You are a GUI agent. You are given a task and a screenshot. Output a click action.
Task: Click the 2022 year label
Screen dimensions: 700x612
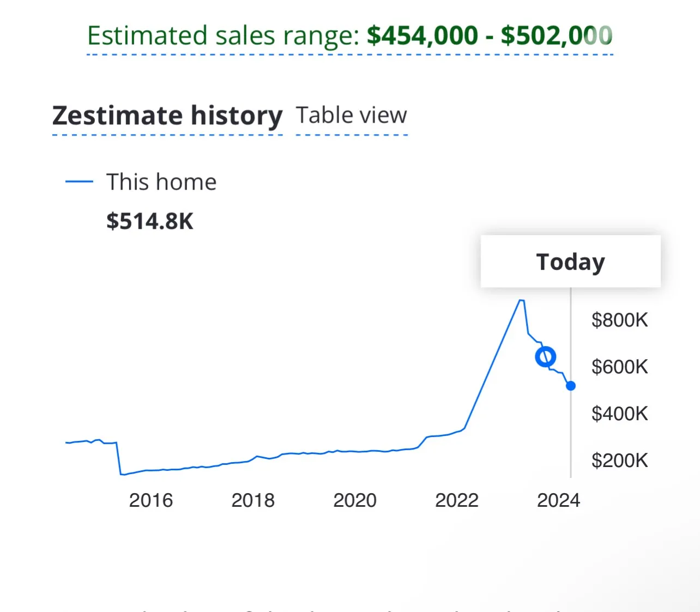pyautogui.click(x=457, y=500)
